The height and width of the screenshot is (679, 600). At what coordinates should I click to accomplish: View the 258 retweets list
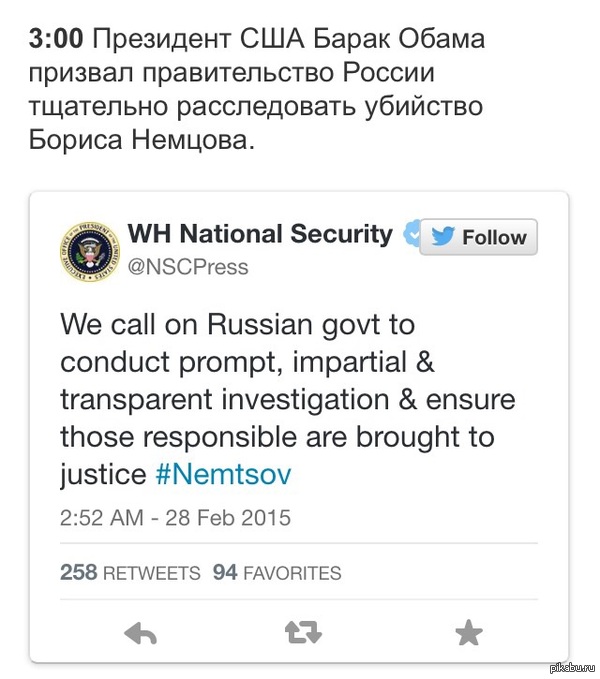[x=130, y=572]
